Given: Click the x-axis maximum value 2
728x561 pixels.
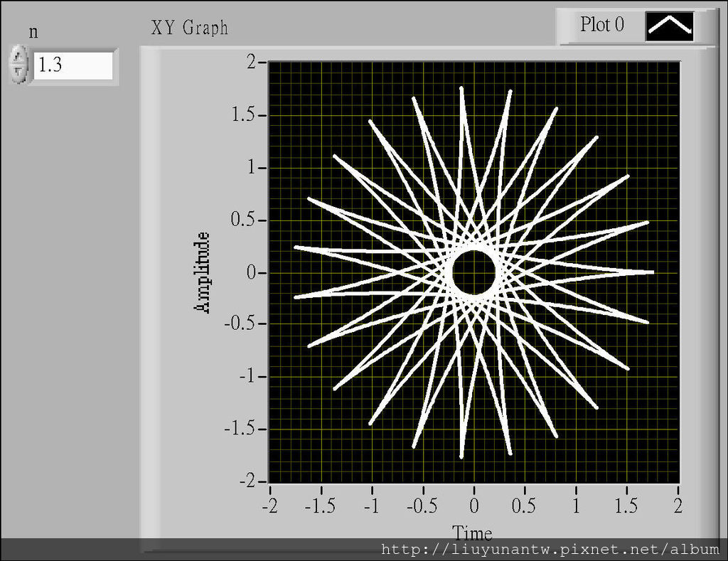Looking at the screenshot, I should tap(678, 506).
